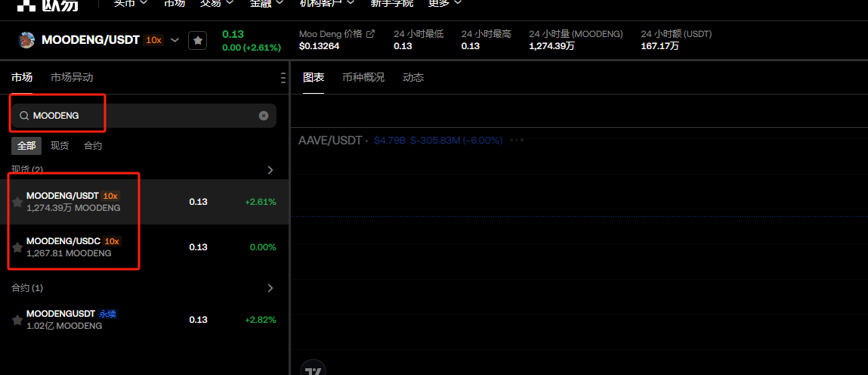Click the 10x badge on MOODENG/USDT list row

[x=111, y=196]
